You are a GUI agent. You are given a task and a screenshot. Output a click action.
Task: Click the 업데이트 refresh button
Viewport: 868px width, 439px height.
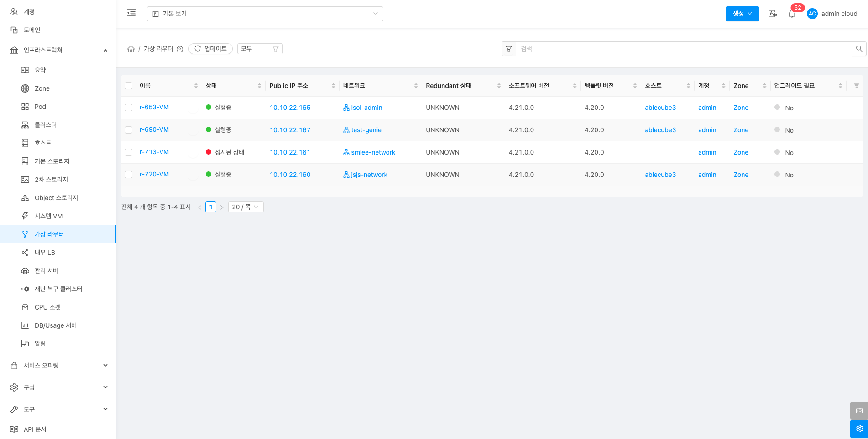coord(210,49)
